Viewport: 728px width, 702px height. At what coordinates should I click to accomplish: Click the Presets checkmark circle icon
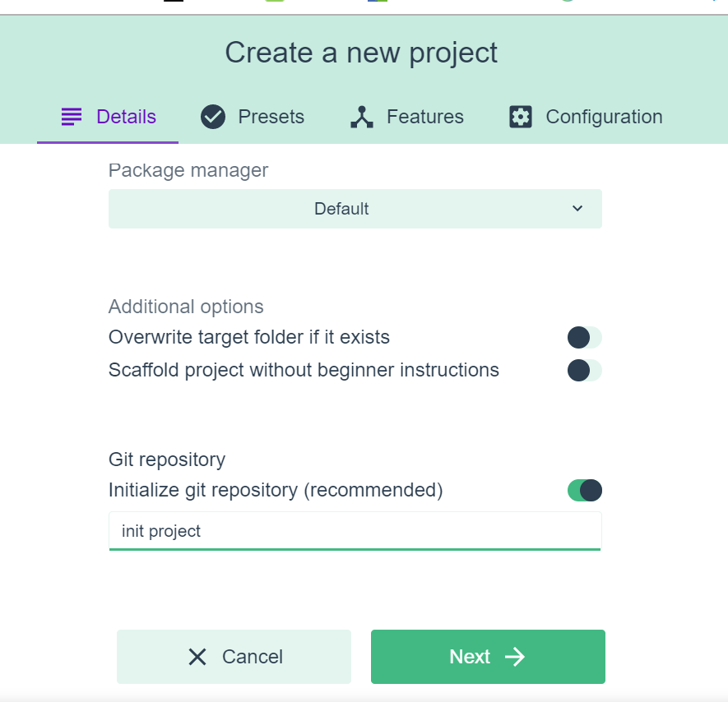point(213,117)
